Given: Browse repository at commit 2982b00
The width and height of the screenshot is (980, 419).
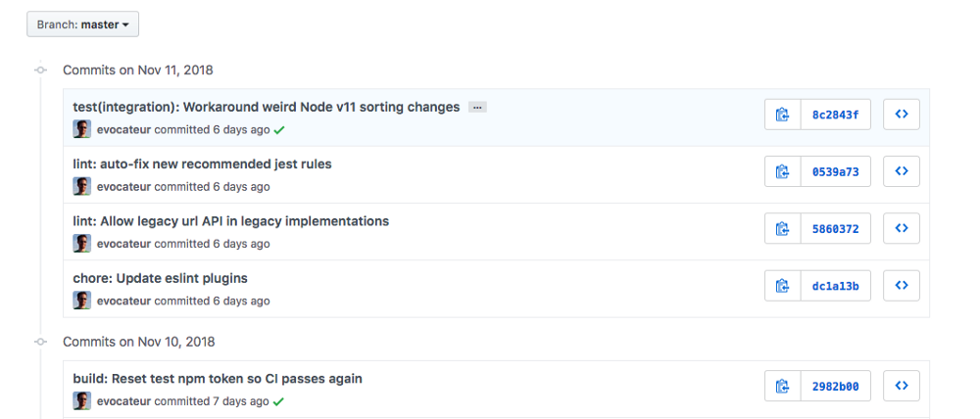Looking at the screenshot, I should point(902,386).
